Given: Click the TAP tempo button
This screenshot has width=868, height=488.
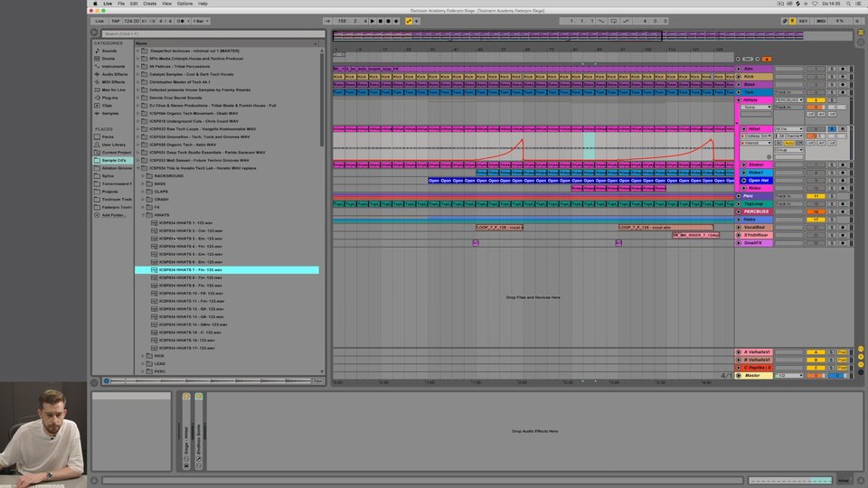Looking at the screenshot, I should pos(115,21).
